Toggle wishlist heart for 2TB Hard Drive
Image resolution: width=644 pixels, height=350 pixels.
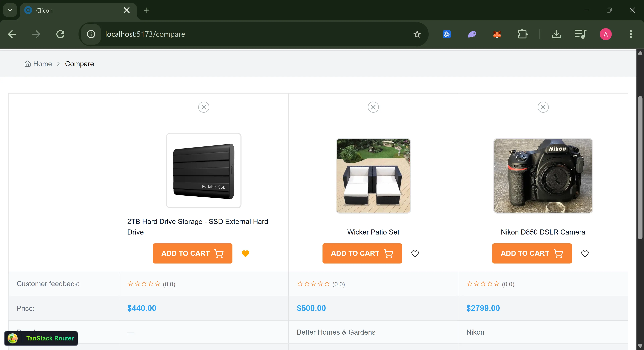pos(246,253)
